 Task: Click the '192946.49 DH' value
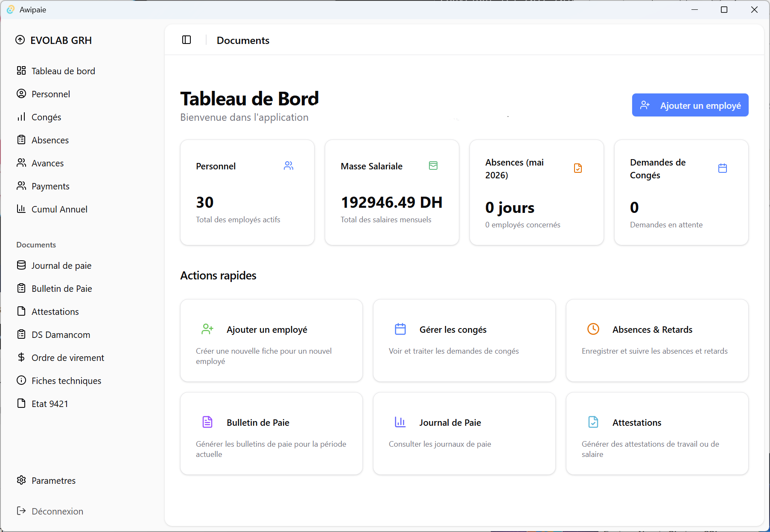click(x=391, y=202)
